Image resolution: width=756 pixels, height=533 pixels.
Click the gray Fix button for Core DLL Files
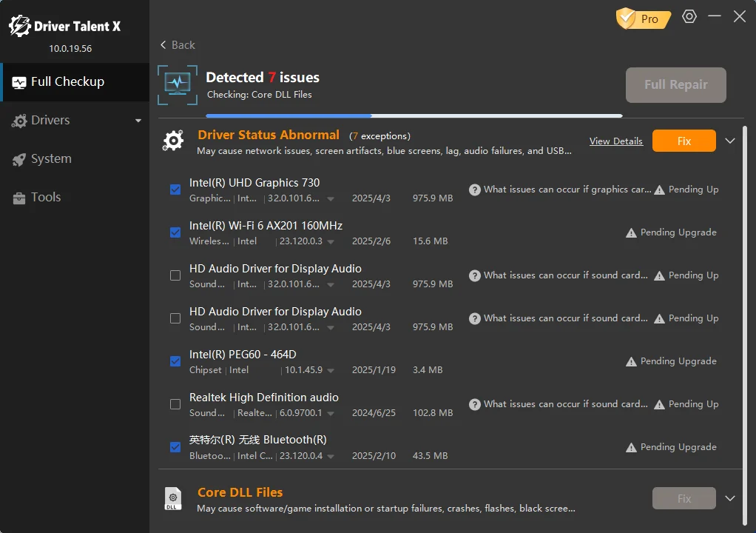point(684,498)
